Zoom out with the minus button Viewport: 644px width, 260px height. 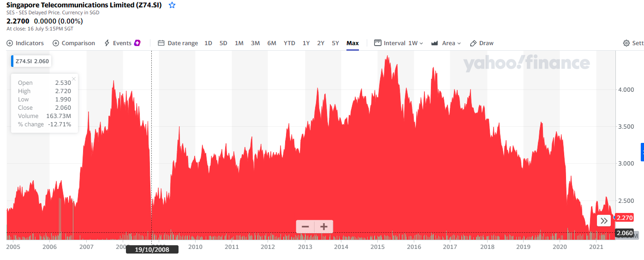click(305, 226)
